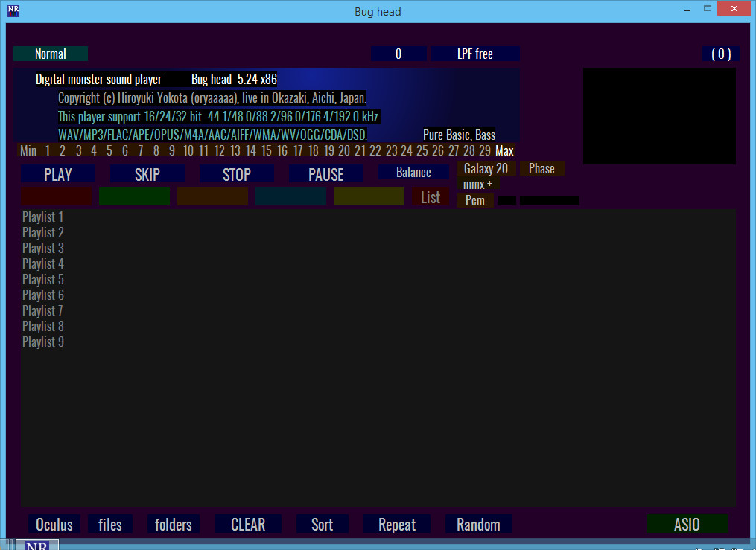Click the copyright Hiroyuki Yokota line
Image resolution: width=756 pixels, height=550 pixels.
[212, 97]
